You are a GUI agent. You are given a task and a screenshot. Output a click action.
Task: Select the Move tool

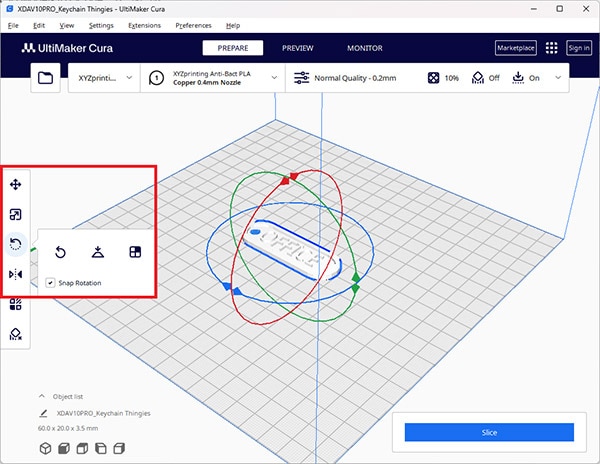(x=15, y=184)
